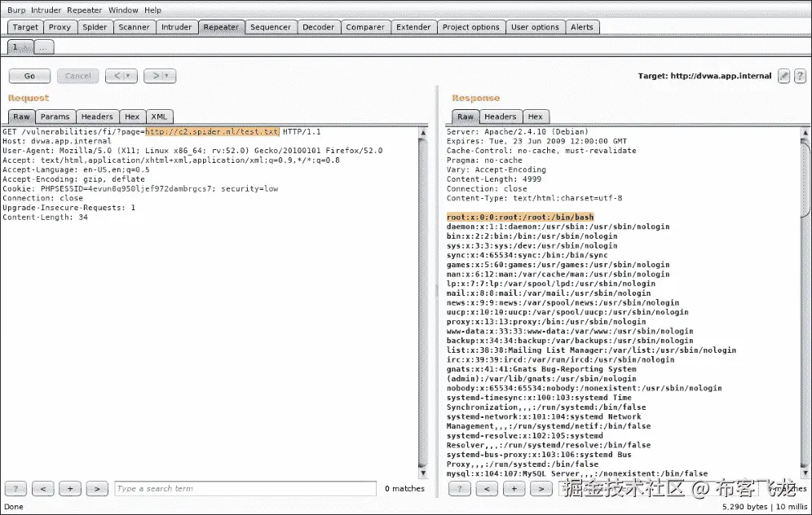Switch to the Sequencer tab

coord(271,27)
